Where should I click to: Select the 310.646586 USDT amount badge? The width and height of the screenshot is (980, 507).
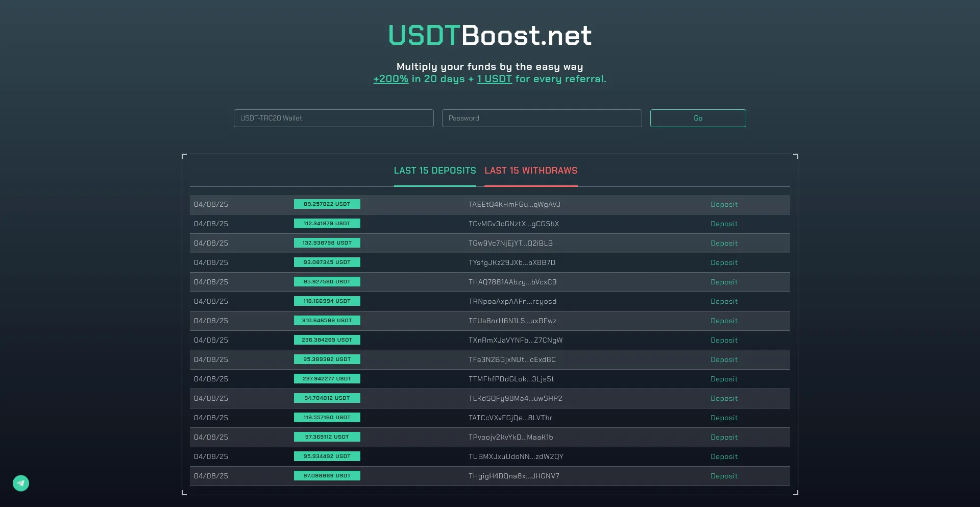click(327, 321)
